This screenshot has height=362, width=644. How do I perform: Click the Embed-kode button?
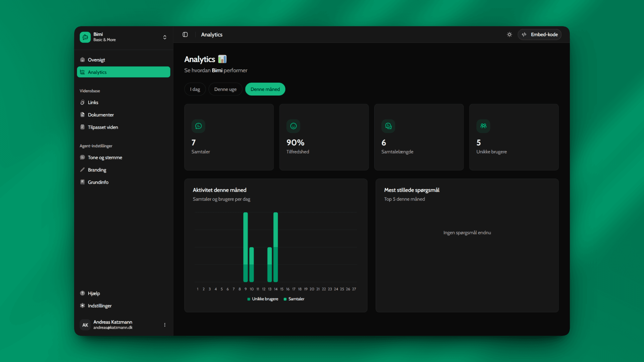(539, 35)
